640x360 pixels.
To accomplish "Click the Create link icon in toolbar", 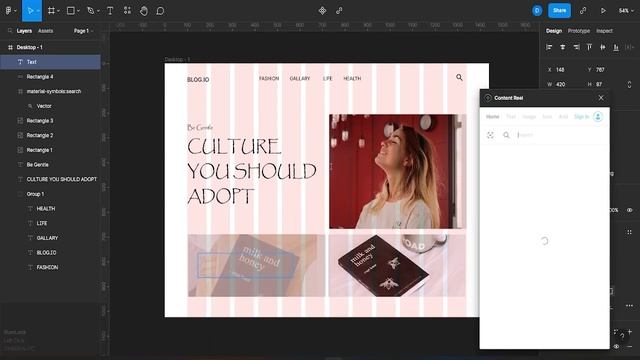I will [339, 11].
